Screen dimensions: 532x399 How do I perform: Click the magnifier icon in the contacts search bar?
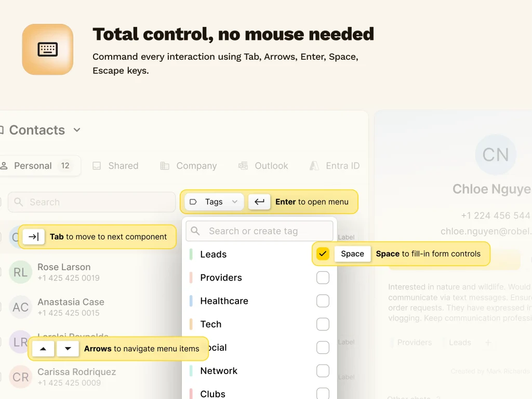(18, 202)
